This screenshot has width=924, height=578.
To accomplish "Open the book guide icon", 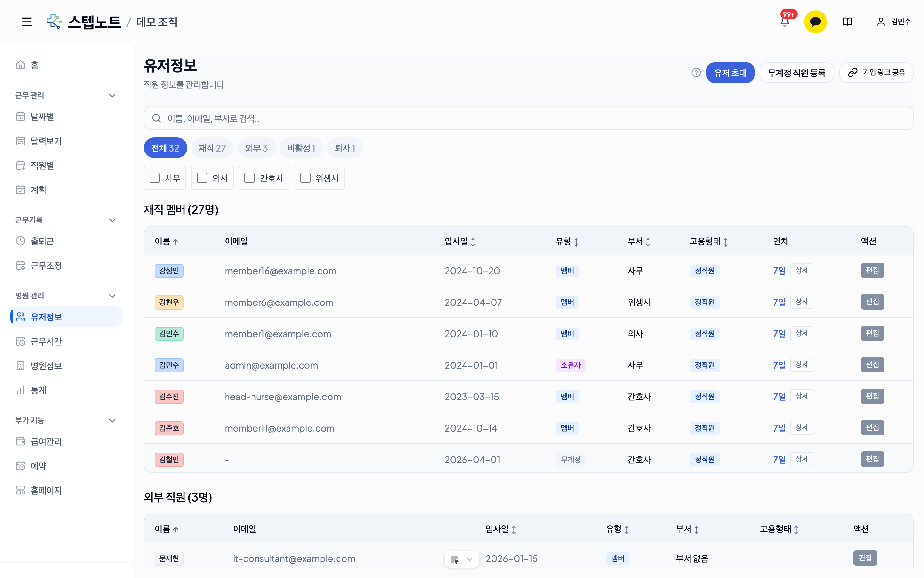I will pos(847,22).
